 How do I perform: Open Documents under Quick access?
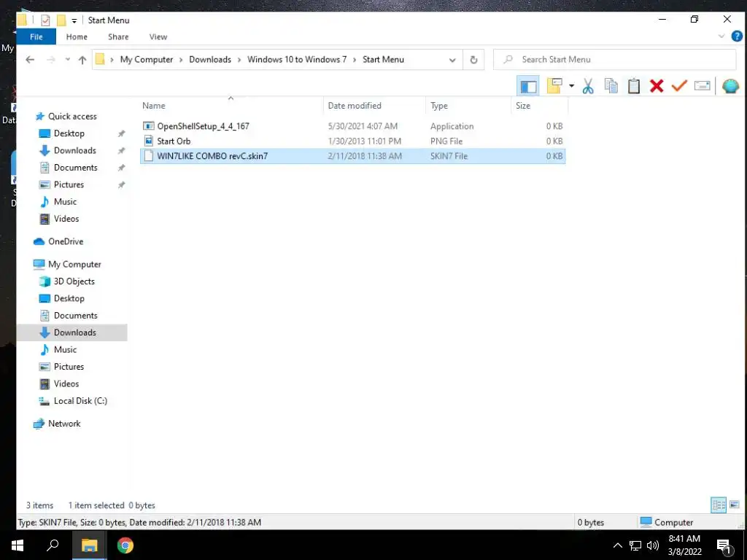tap(75, 168)
